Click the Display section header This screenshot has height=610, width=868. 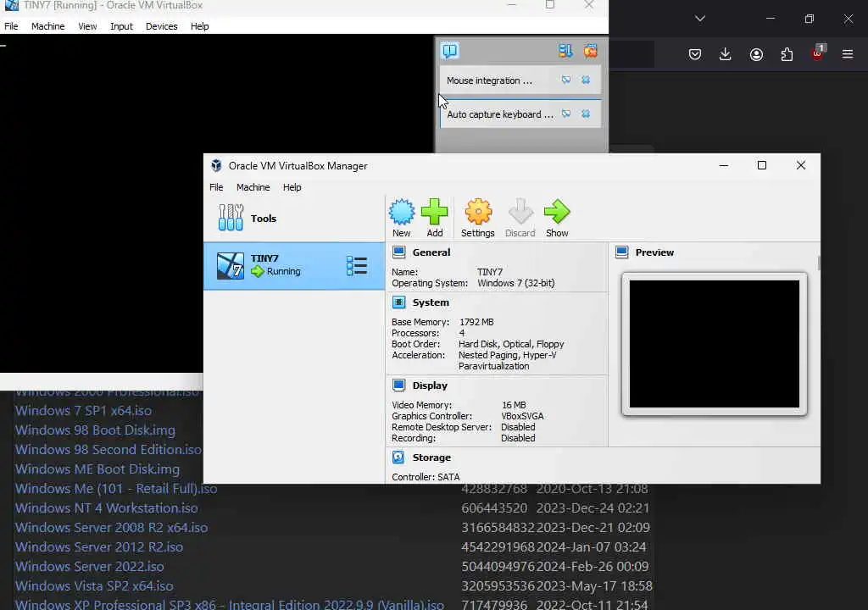[x=430, y=385]
